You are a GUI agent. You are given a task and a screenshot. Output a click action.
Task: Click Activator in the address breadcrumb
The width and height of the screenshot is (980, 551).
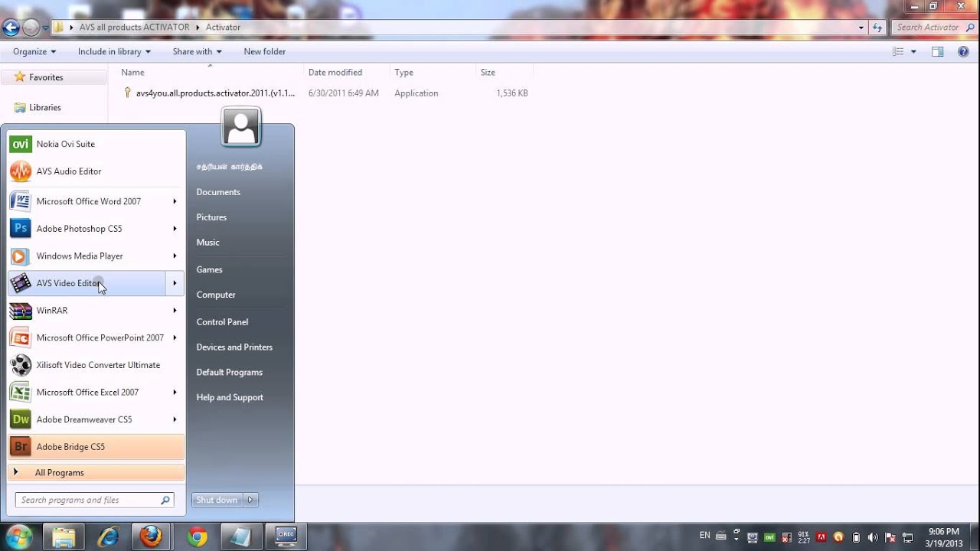pos(223,28)
